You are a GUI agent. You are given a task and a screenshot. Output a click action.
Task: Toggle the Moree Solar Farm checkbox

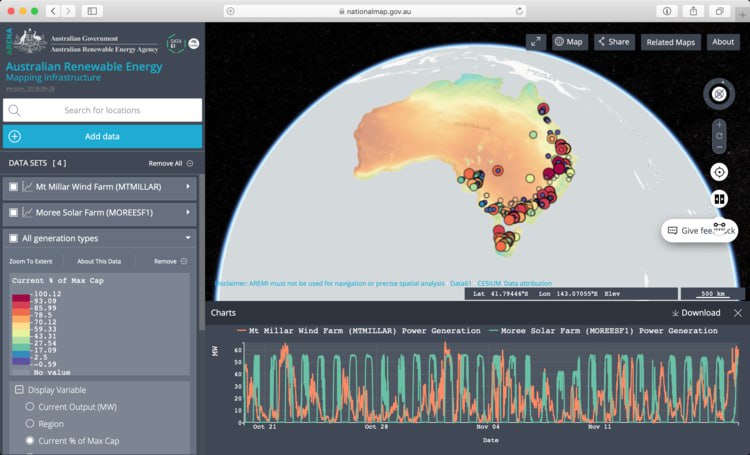pos(13,213)
